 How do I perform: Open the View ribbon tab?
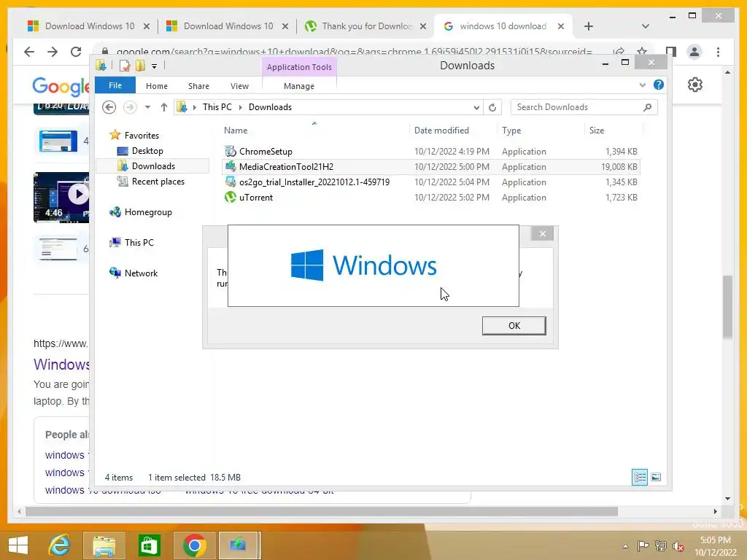(x=239, y=86)
